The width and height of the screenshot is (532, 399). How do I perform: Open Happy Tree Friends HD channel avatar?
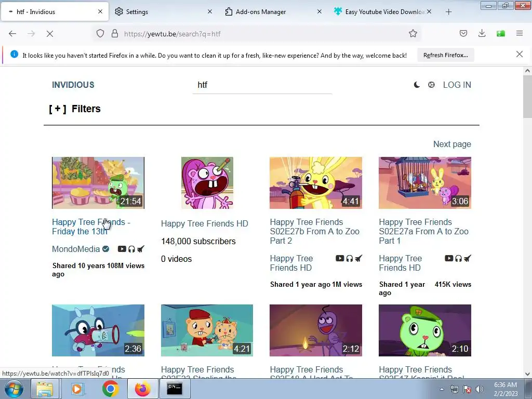207,182
